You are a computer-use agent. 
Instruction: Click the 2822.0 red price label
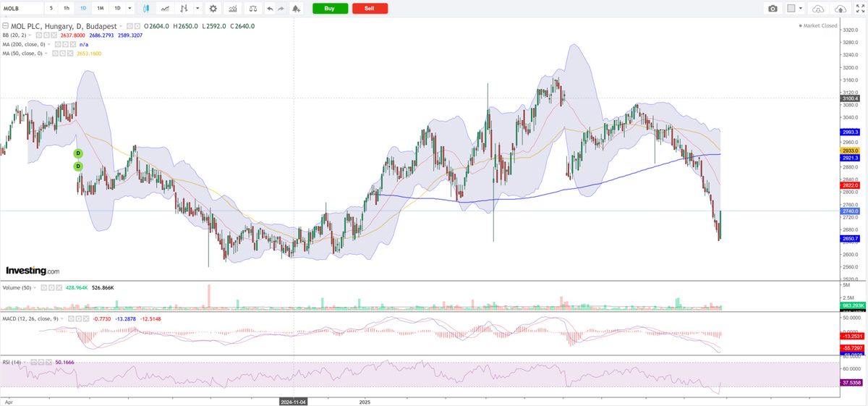pyautogui.click(x=850, y=185)
